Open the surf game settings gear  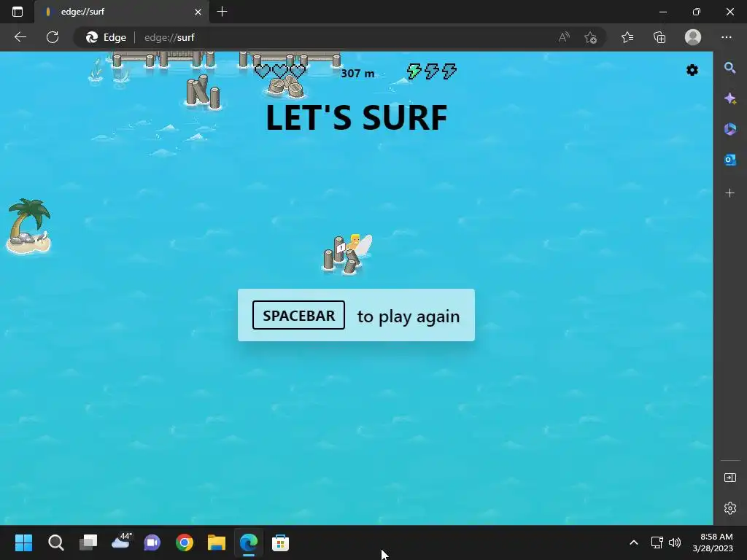click(692, 71)
